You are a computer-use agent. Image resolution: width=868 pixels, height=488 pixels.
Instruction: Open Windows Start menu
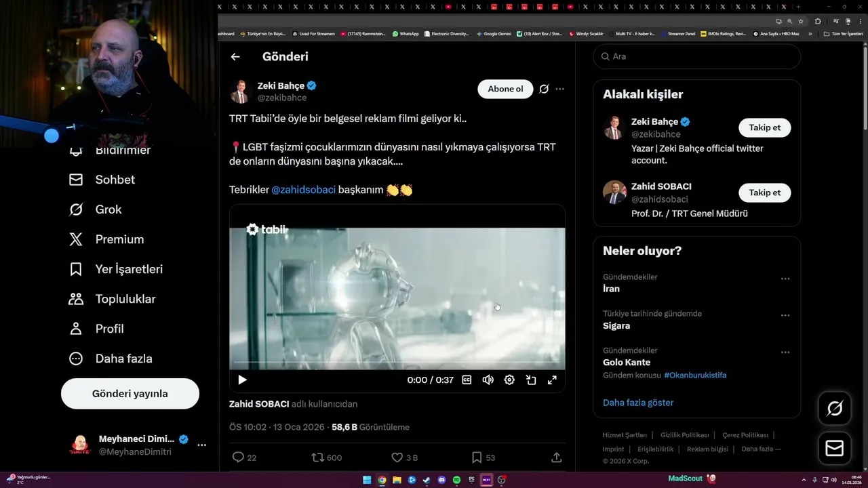point(367,480)
